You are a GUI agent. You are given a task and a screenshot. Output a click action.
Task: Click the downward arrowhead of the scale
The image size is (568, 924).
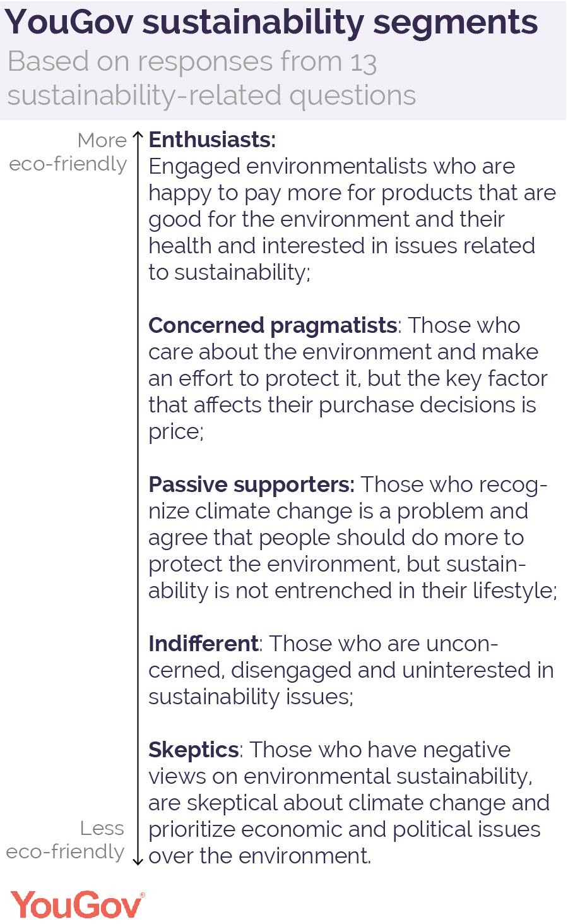(138, 861)
